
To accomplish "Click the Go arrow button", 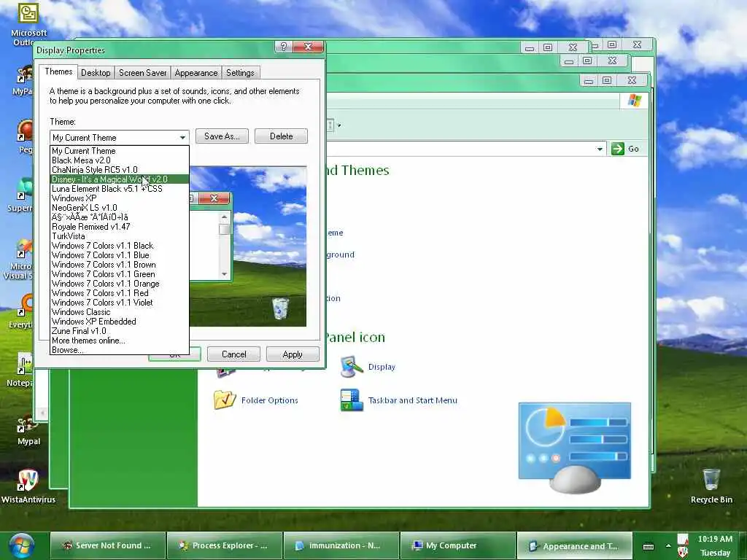I will tap(618, 149).
